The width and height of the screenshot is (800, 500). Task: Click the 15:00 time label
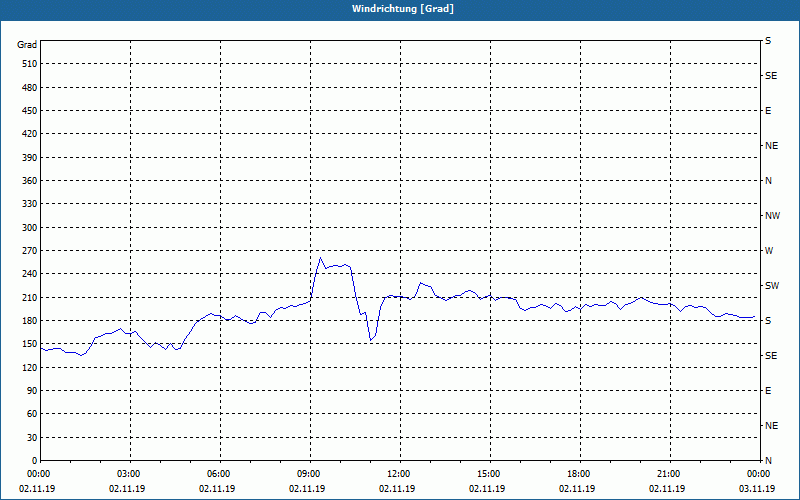[490, 474]
